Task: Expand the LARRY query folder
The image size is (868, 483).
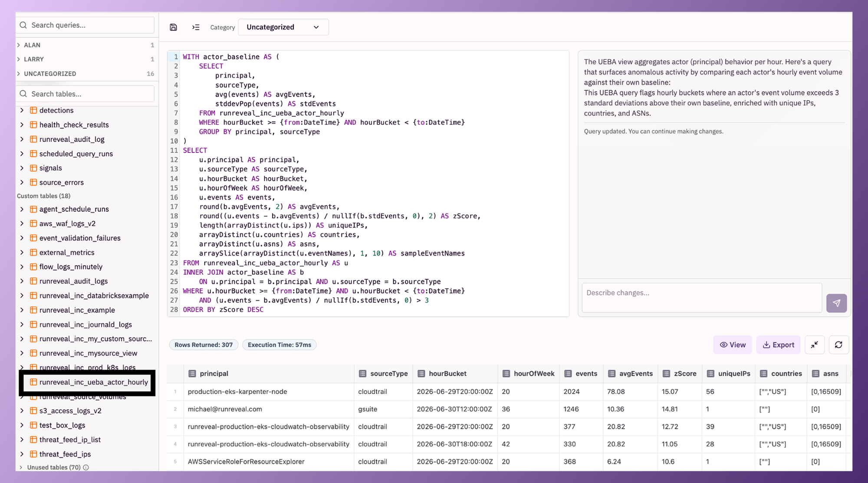Action: [x=19, y=59]
